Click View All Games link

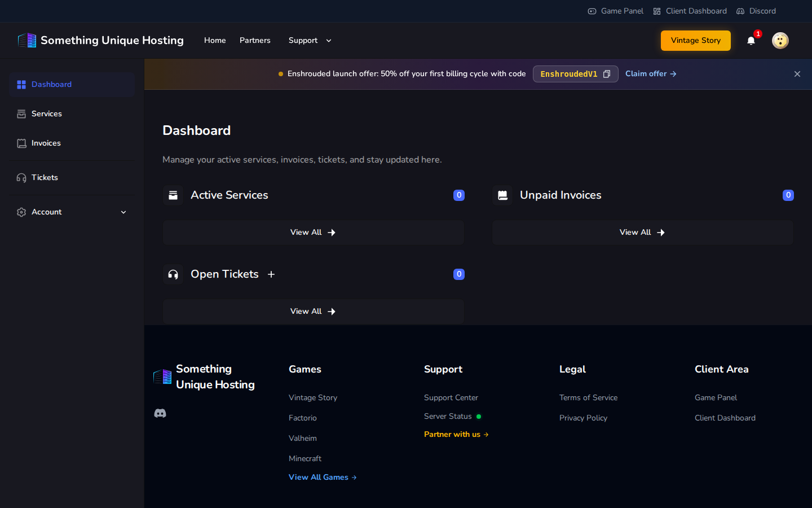(323, 478)
